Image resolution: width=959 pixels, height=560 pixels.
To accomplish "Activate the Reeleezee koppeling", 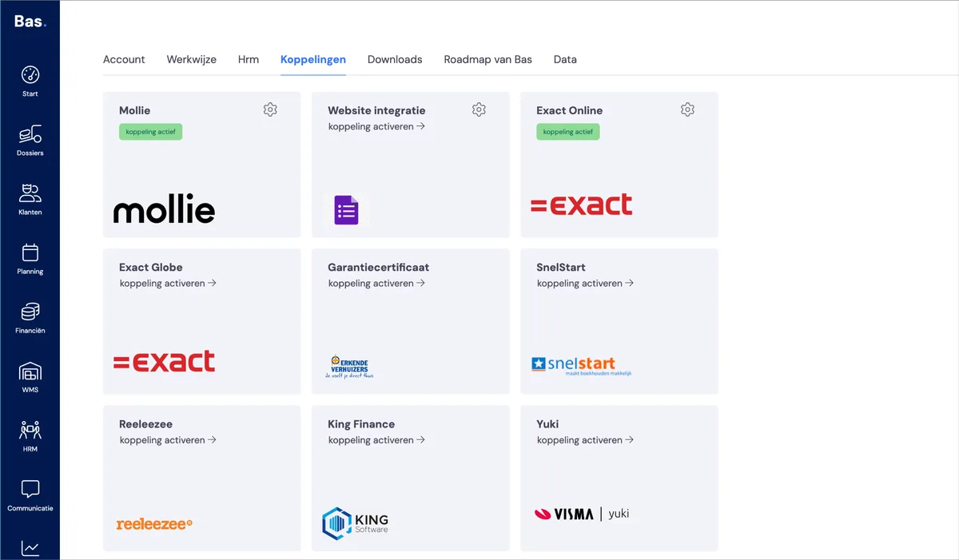I will point(168,439).
